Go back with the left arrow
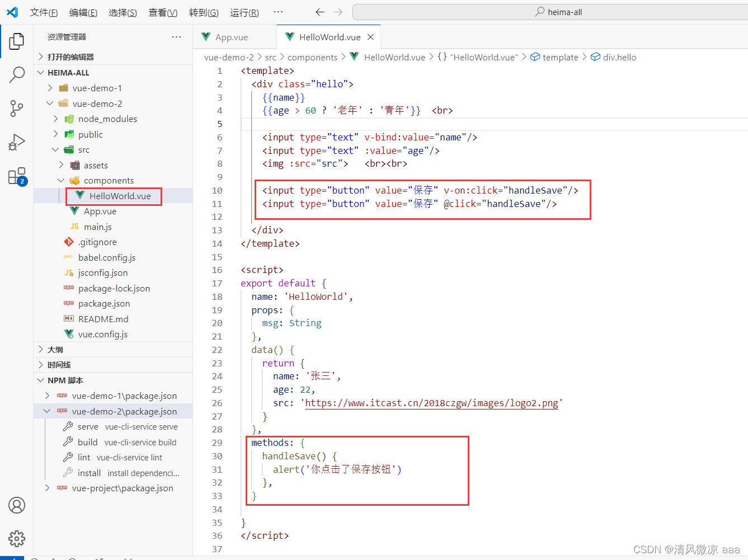This screenshot has width=748, height=560. point(320,12)
